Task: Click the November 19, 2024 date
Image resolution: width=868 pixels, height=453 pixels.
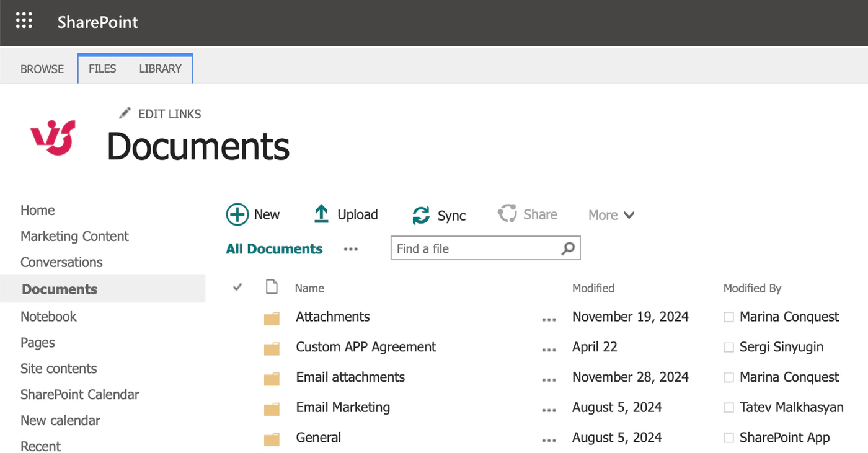Action: click(631, 317)
